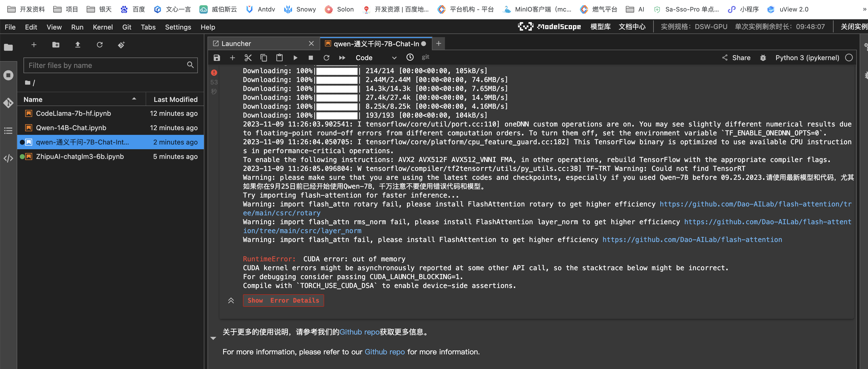Open the Table of Contents sidebar

[8, 130]
